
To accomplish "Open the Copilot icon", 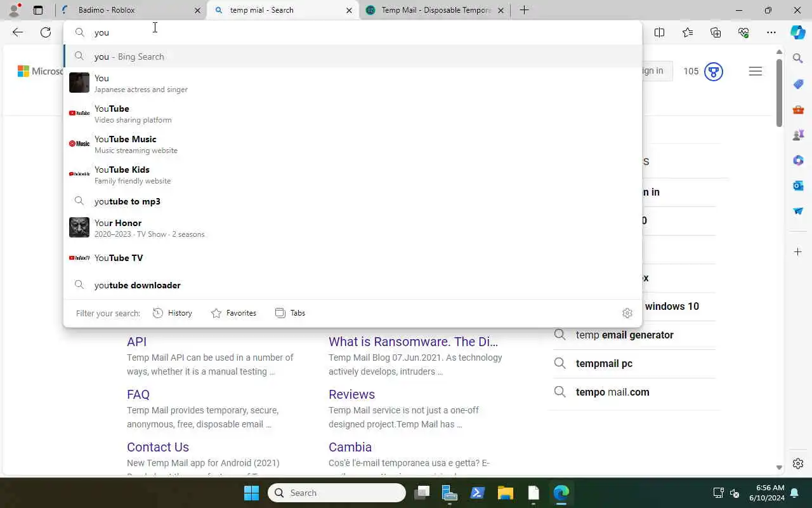I will pyautogui.click(x=798, y=32).
